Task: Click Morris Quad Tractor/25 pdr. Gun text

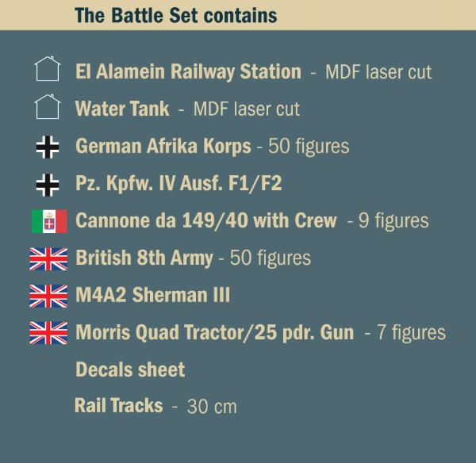Action: click(x=216, y=333)
